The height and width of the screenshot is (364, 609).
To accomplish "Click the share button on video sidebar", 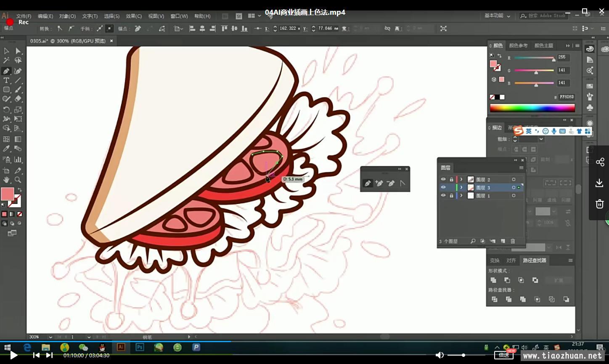I will click(x=600, y=162).
